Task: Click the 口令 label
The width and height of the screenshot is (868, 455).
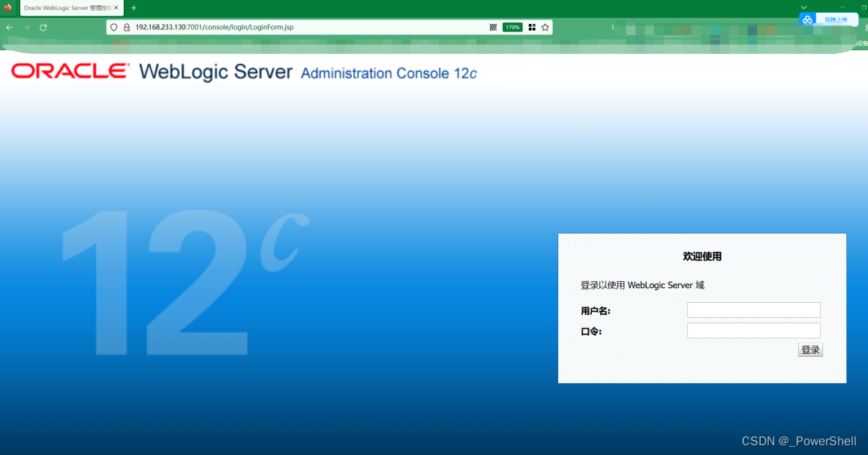Action: click(590, 332)
